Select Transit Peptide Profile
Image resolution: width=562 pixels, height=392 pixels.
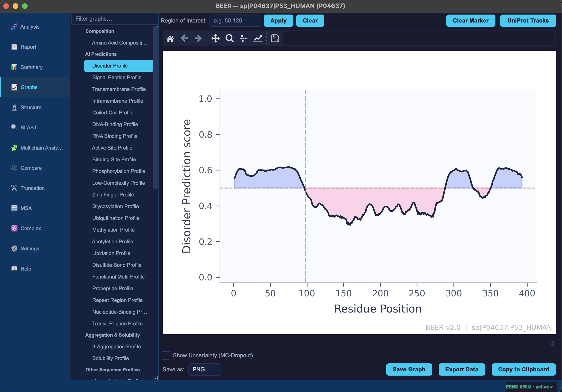(x=119, y=324)
